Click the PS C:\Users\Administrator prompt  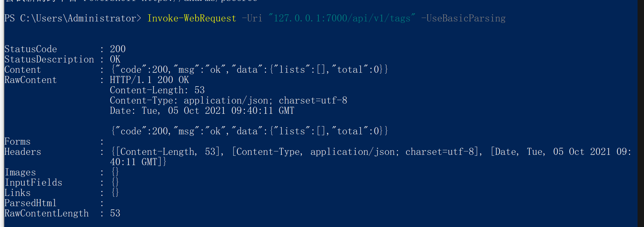click(73, 18)
